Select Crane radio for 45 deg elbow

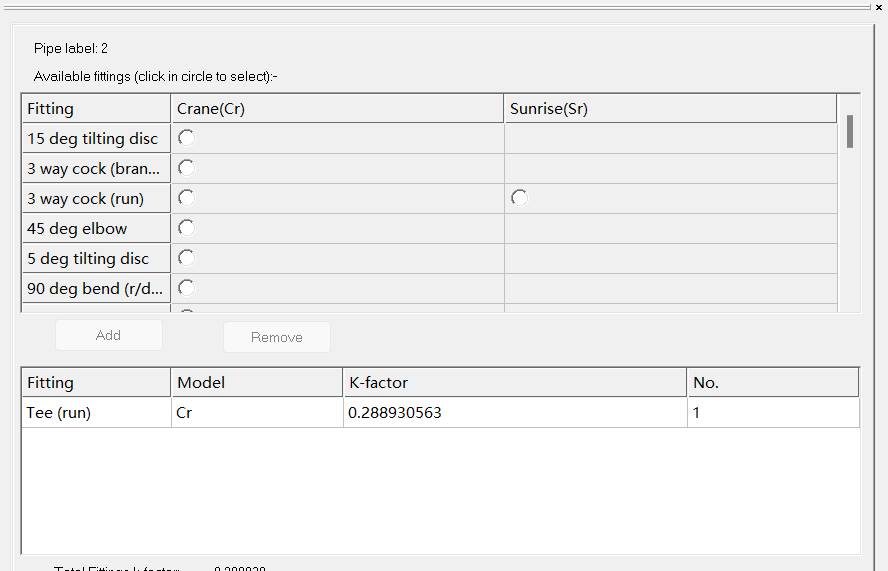186,228
